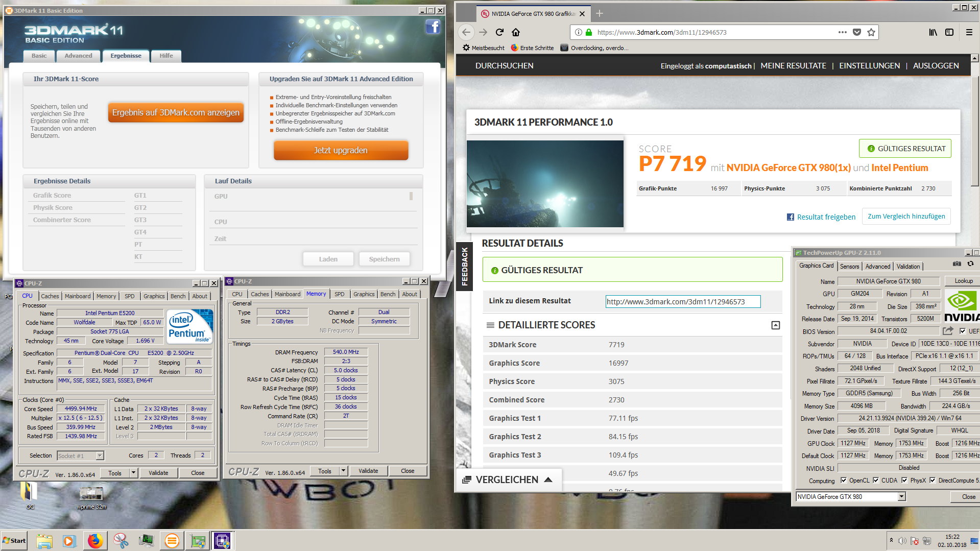Open the Validation tab in GPU-Z
The width and height of the screenshot is (980, 551).
[x=908, y=267]
